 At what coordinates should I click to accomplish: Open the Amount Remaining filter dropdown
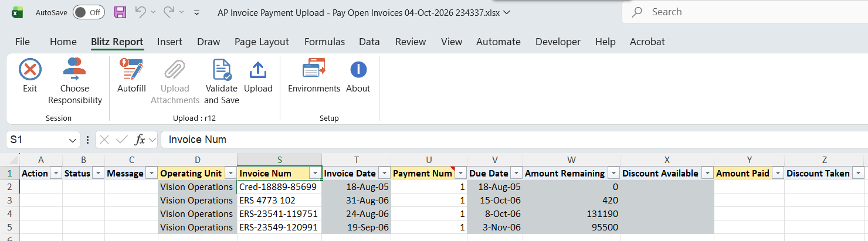tap(613, 174)
